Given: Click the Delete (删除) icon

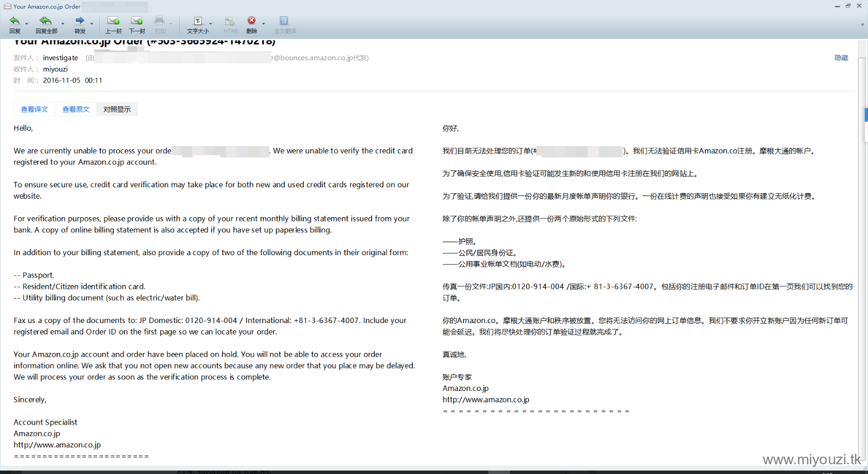Looking at the screenshot, I should pyautogui.click(x=252, y=21).
